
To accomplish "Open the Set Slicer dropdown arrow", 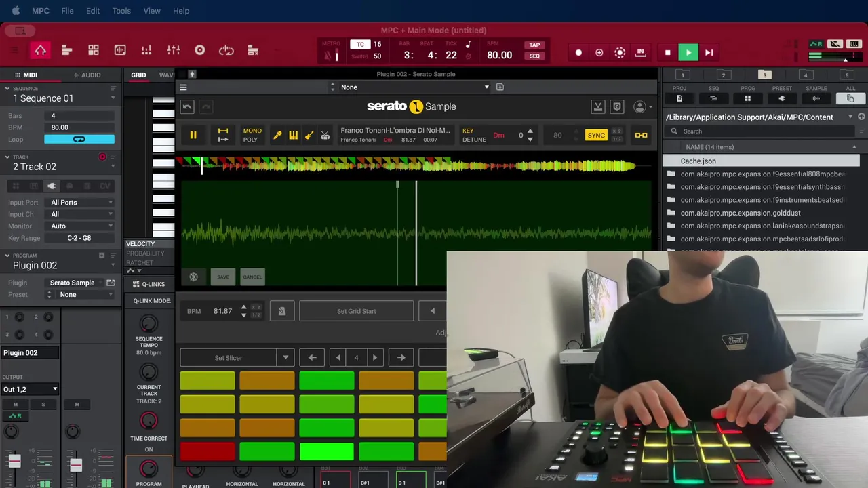I will [x=285, y=358].
